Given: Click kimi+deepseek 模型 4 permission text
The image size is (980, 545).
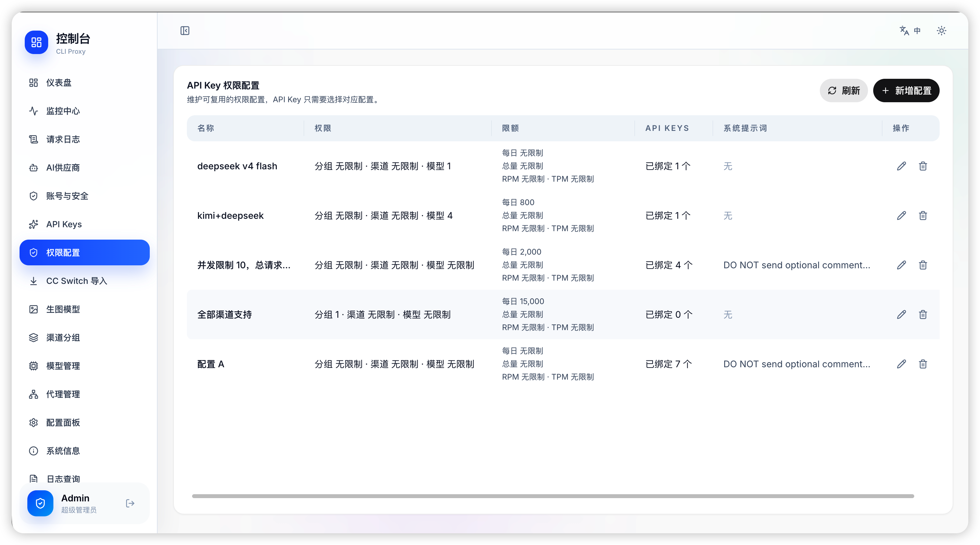Looking at the screenshot, I should (x=384, y=216).
